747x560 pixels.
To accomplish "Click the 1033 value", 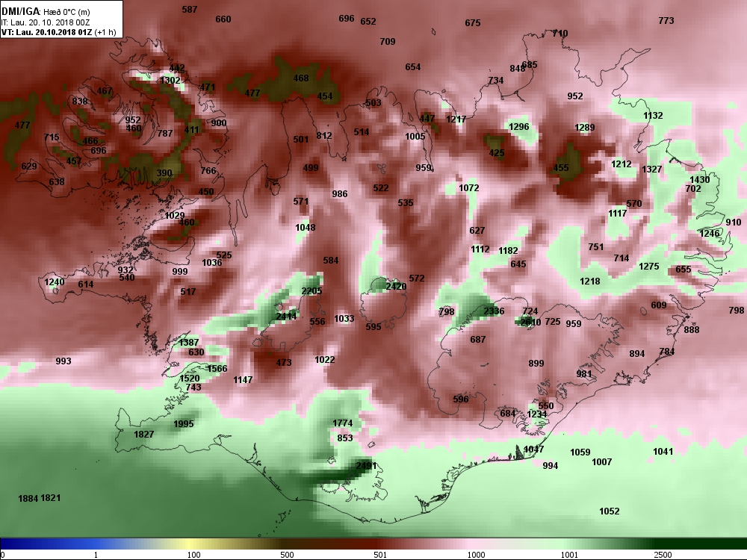I will click(x=344, y=319).
